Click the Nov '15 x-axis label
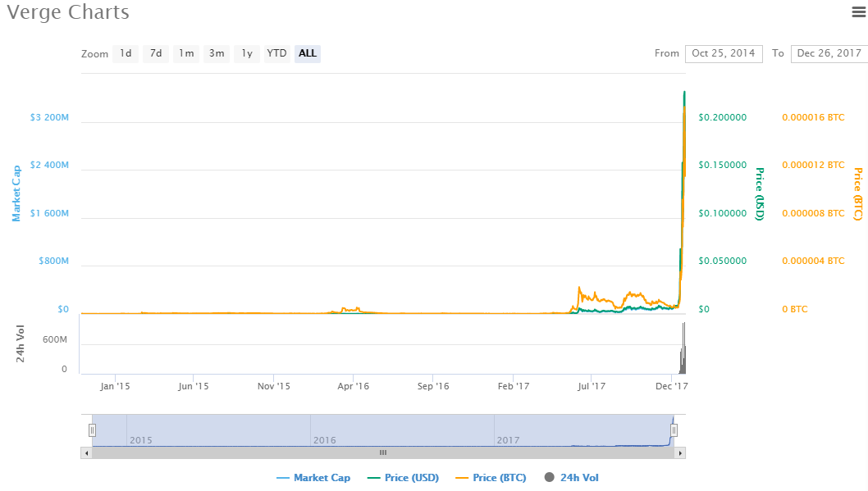This screenshot has width=868, height=491. click(273, 386)
